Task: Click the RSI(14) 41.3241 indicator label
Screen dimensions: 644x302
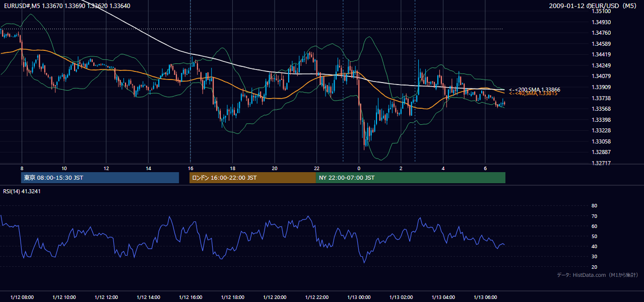Action: (x=21, y=191)
